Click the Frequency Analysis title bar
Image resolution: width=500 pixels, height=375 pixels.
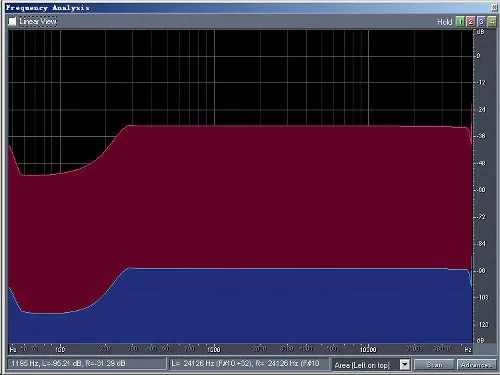pos(248,8)
